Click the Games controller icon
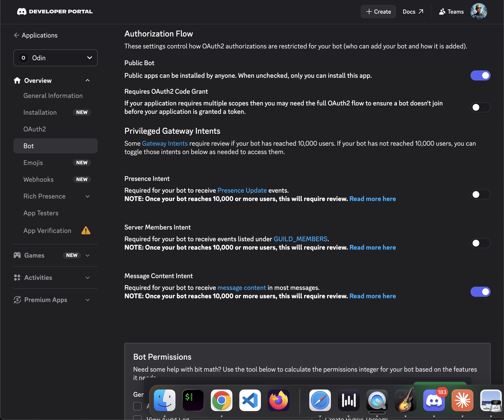The height and width of the screenshot is (420, 504). point(17,255)
